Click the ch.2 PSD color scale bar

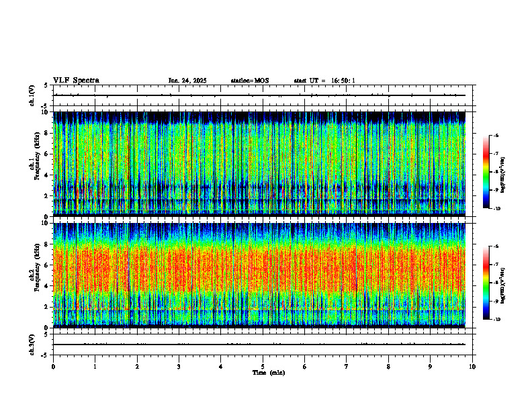tap(486, 283)
